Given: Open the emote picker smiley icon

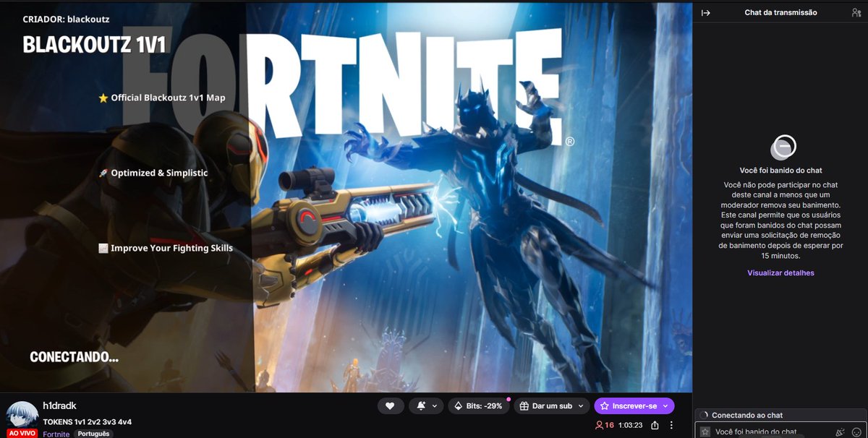Looking at the screenshot, I should coord(856,432).
